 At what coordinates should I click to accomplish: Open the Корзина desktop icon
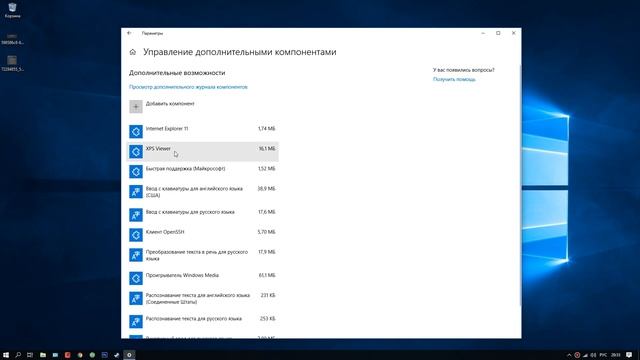pyautogui.click(x=12, y=10)
